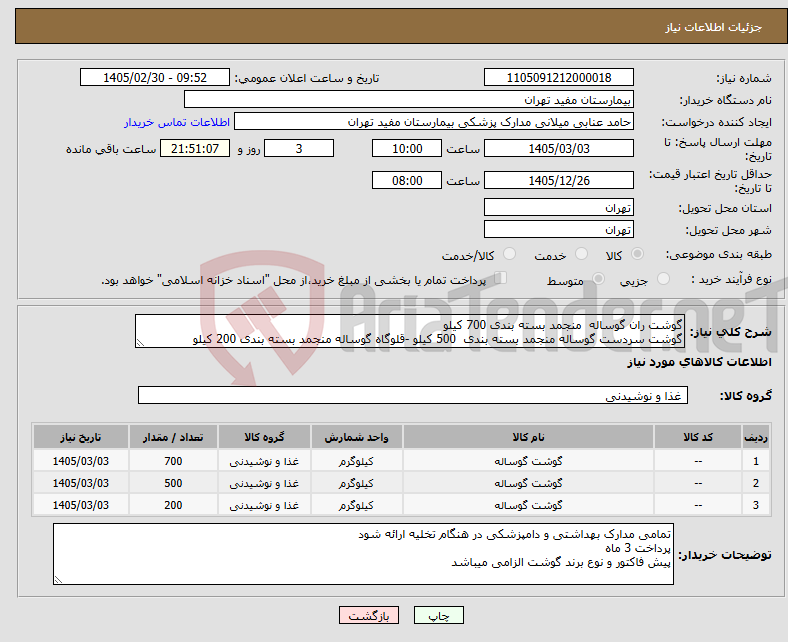The image size is (788, 642).
Task: Click the announcement date field 1405/02/30 - 09:52
Action: [155, 77]
